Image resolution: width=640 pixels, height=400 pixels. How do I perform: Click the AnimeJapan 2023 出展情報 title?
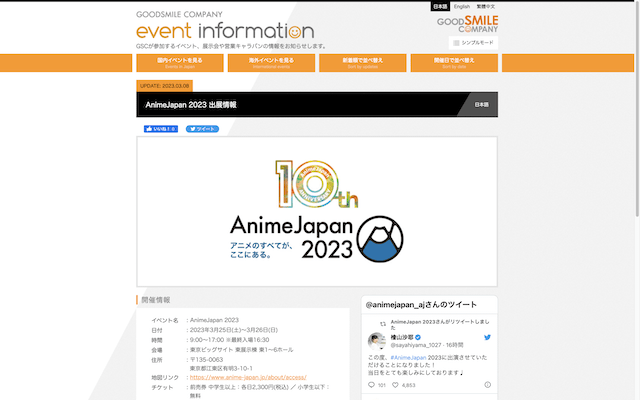191,105
